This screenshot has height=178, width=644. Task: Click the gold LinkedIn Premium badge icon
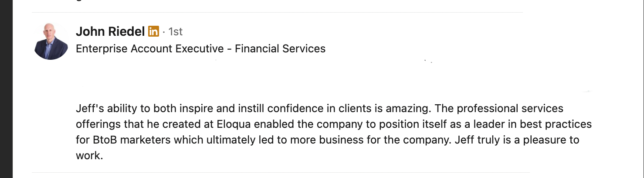coord(153,31)
